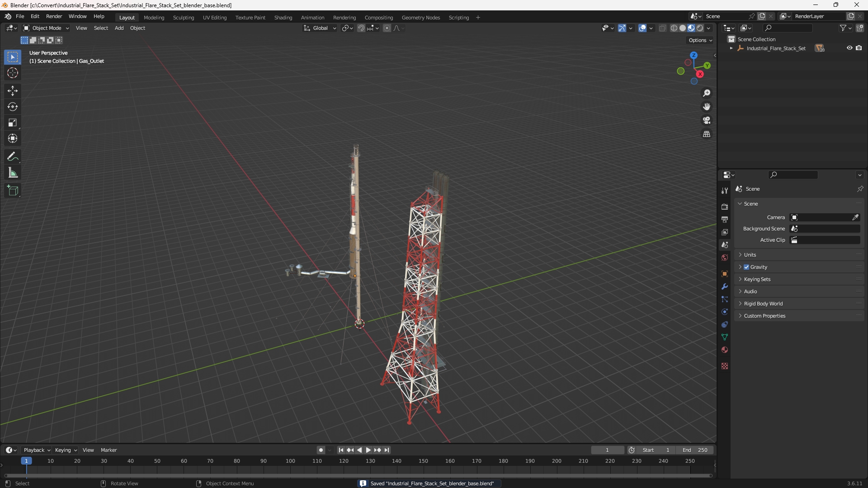Click the pan hand viewport icon
This screenshot has height=488, width=868.
tap(707, 107)
